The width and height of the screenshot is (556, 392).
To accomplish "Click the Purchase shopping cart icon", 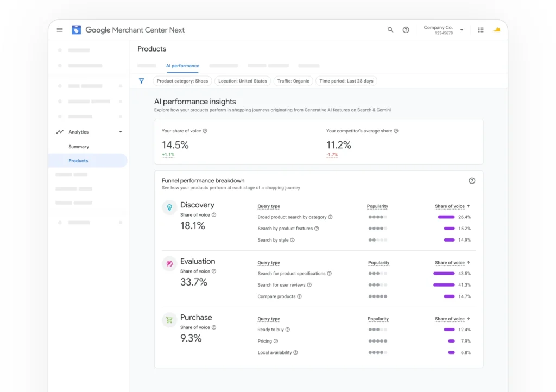I will point(169,320).
